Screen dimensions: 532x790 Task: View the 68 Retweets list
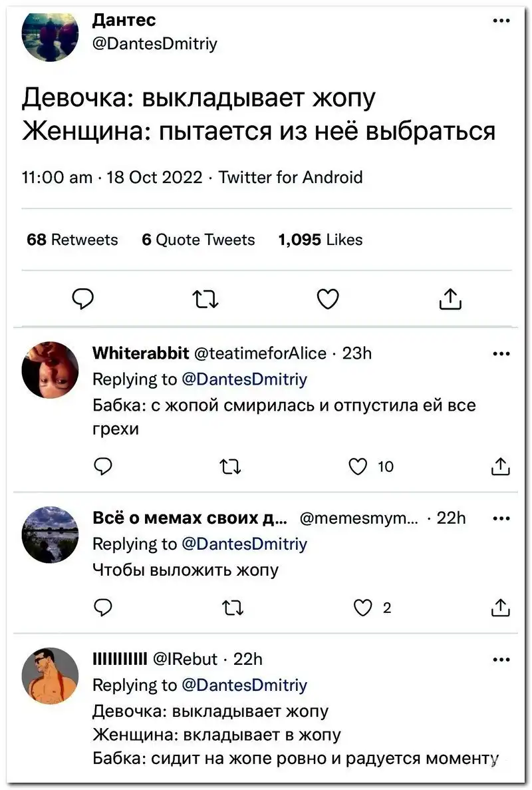72,240
